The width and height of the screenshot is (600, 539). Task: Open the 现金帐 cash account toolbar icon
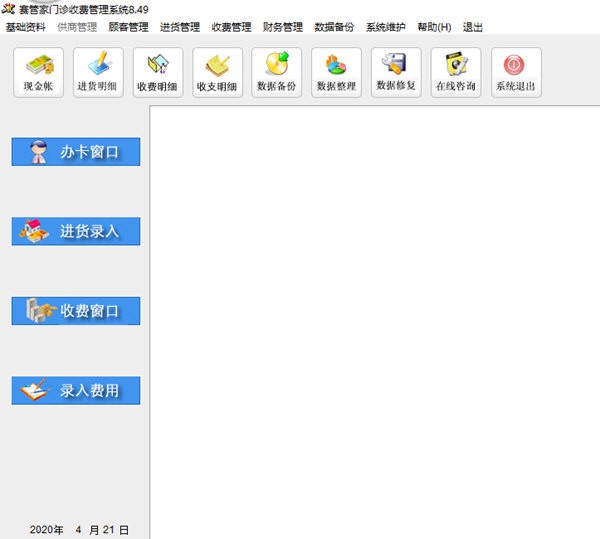point(38,72)
